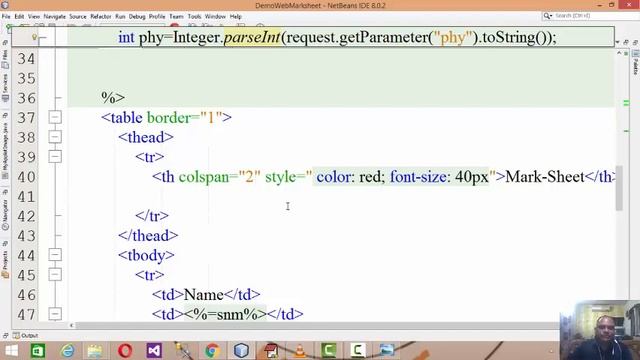The image size is (640, 360).
Task: Click the light bulb hint icon in the gutter
Action: (x=34, y=38)
